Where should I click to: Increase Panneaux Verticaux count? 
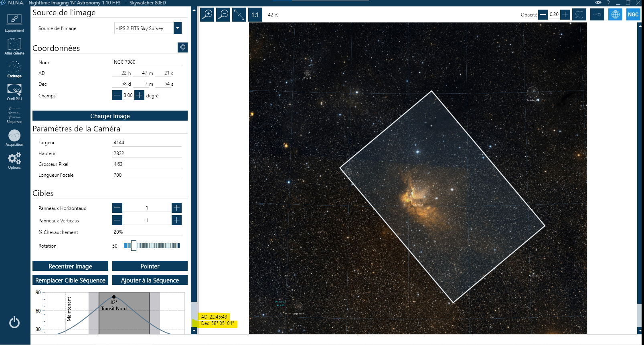tap(176, 220)
